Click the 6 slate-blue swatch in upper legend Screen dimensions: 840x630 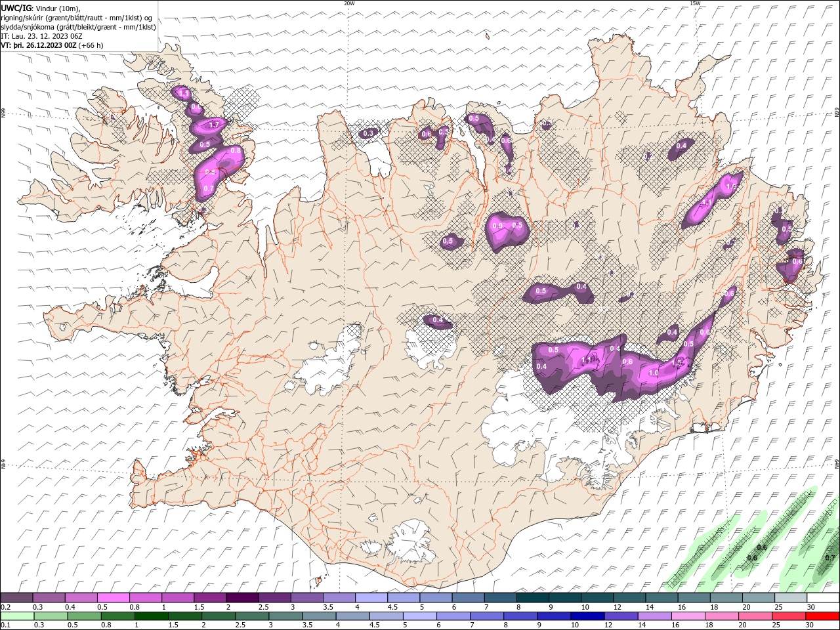tap(469, 598)
